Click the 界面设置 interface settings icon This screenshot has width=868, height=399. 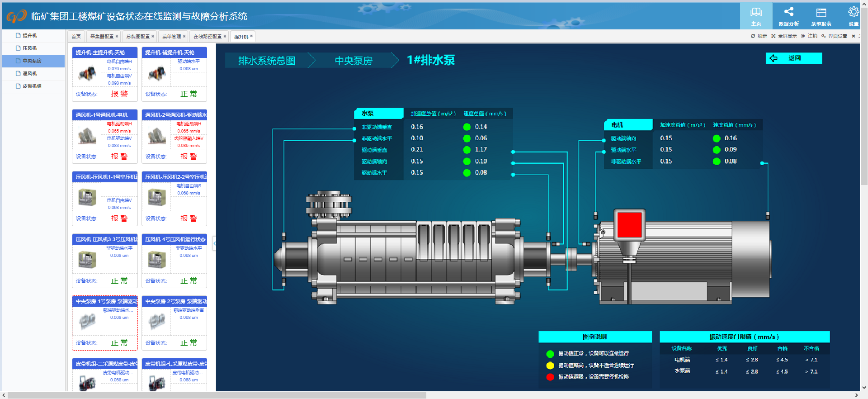click(824, 36)
